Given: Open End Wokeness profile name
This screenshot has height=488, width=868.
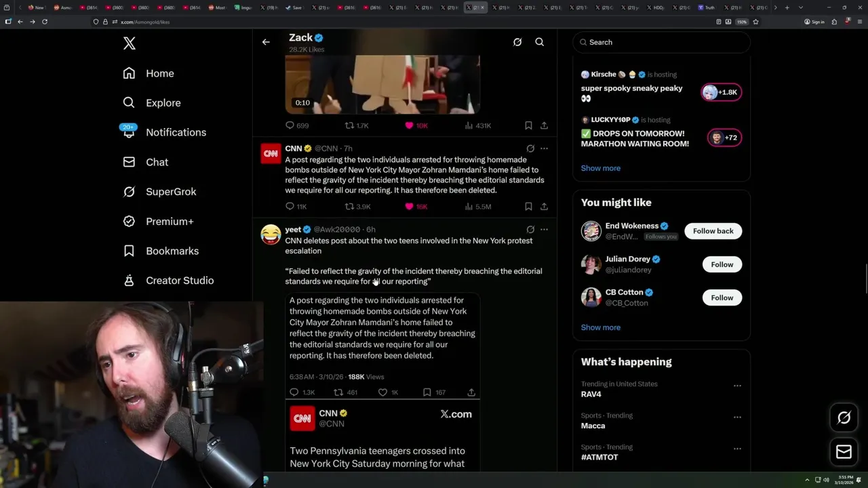Looking at the screenshot, I should click(x=631, y=226).
